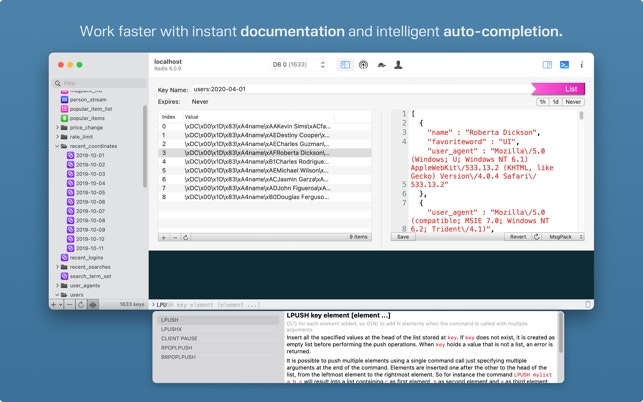
Task: Open the DB 0 (1633) database selector
Action: point(299,65)
